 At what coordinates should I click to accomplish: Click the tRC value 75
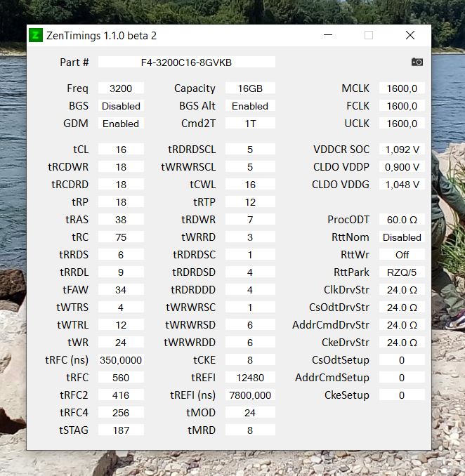point(121,237)
